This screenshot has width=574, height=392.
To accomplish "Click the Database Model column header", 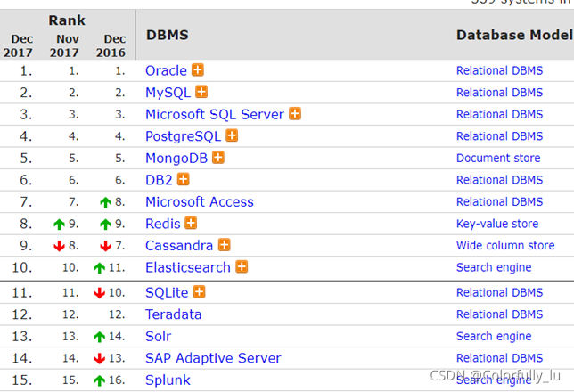I will coord(514,35).
